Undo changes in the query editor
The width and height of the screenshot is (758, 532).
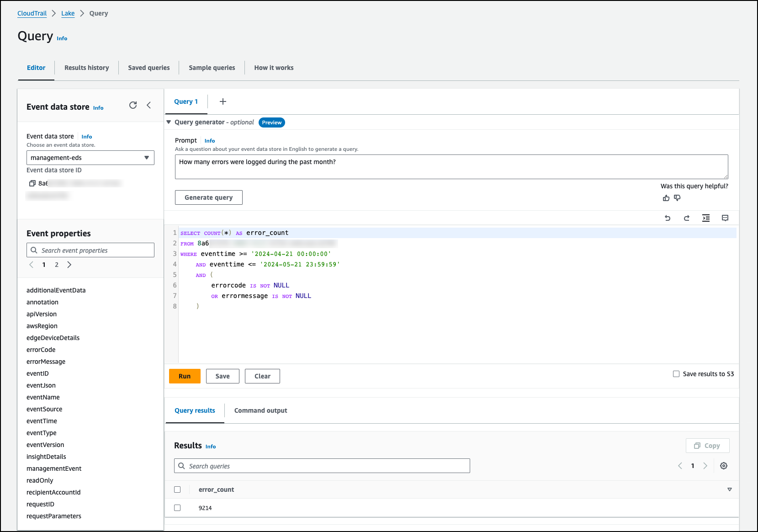pos(668,218)
